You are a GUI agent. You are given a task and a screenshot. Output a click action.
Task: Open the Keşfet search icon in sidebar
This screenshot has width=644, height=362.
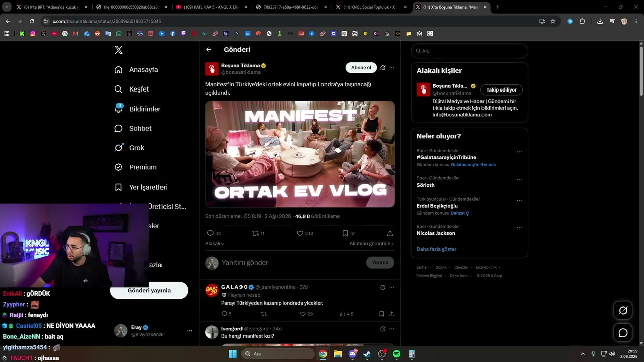118,89
